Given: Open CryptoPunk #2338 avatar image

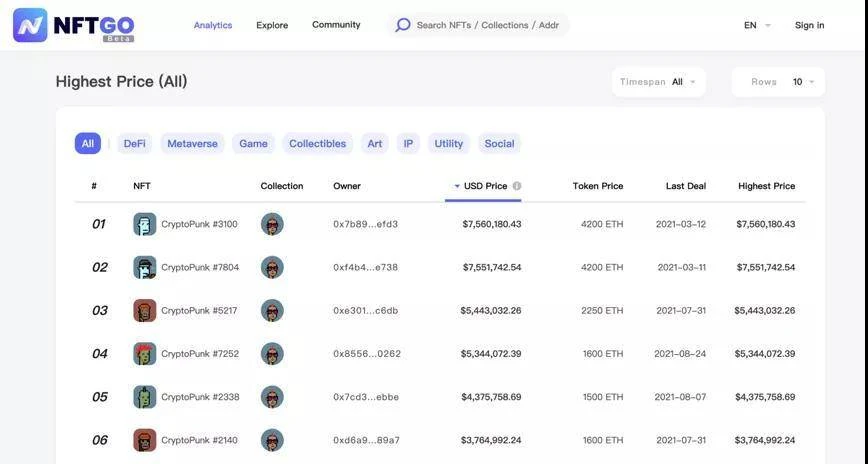Looking at the screenshot, I should [144, 397].
